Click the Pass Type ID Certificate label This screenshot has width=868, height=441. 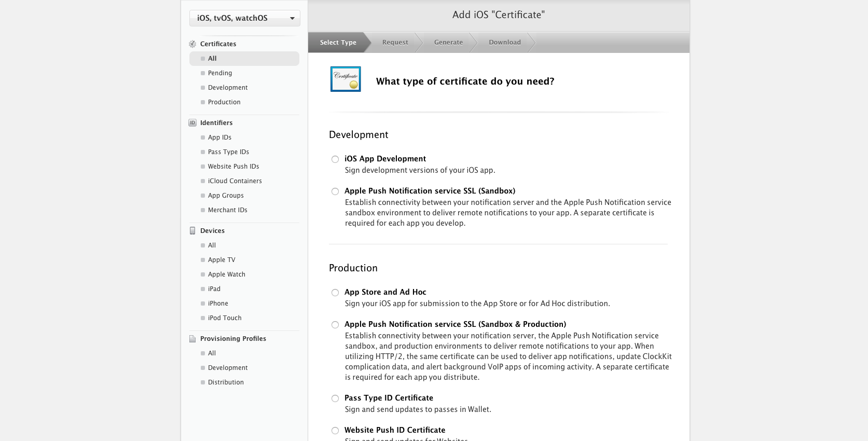389,398
